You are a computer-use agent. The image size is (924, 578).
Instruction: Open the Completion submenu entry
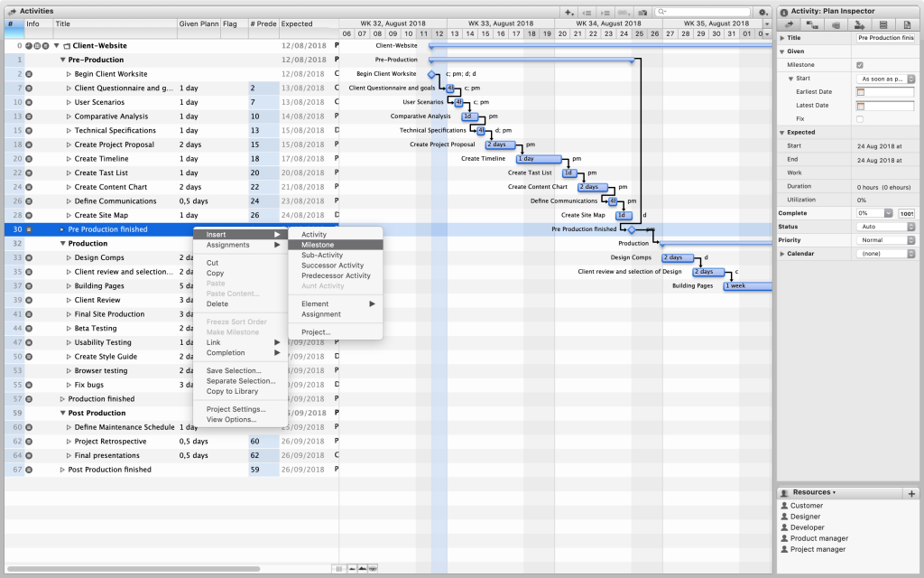click(x=240, y=353)
